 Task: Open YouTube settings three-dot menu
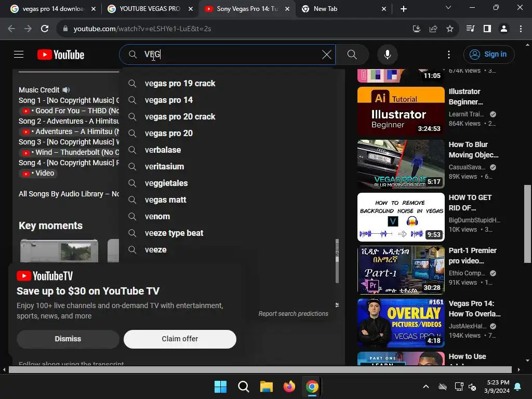(448, 55)
